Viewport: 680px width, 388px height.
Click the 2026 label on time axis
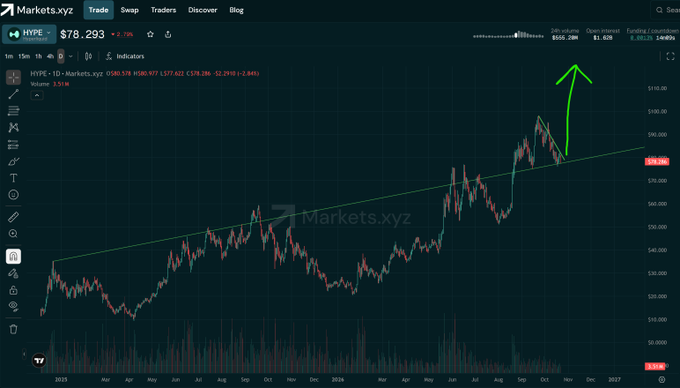pos(337,379)
